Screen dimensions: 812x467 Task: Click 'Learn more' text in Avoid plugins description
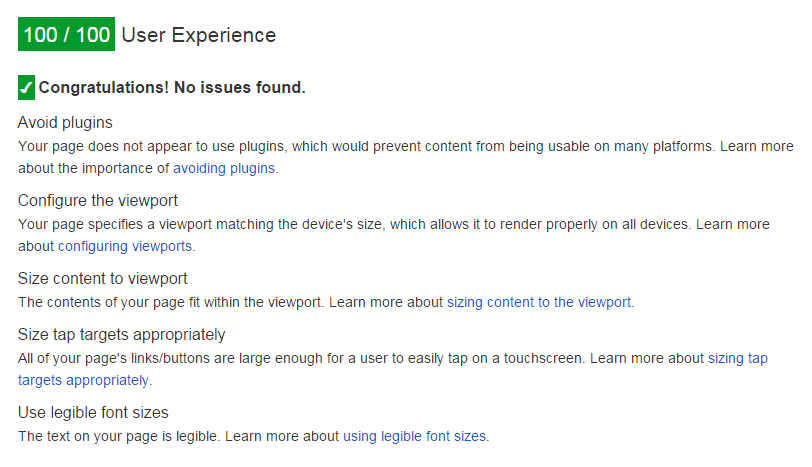coord(757,146)
